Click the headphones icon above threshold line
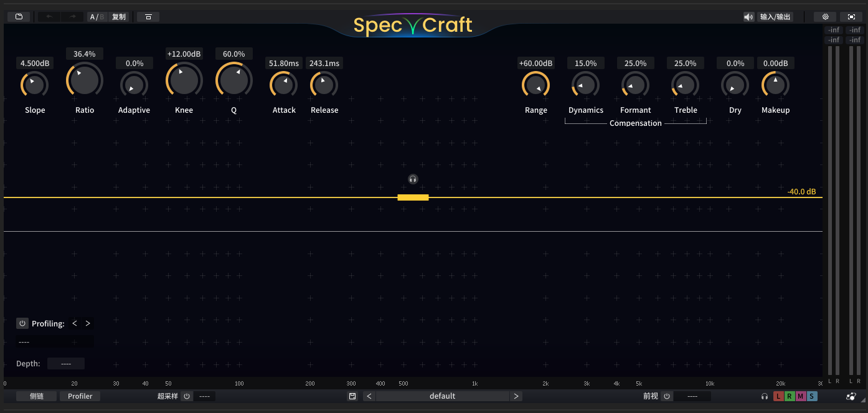 tap(413, 179)
